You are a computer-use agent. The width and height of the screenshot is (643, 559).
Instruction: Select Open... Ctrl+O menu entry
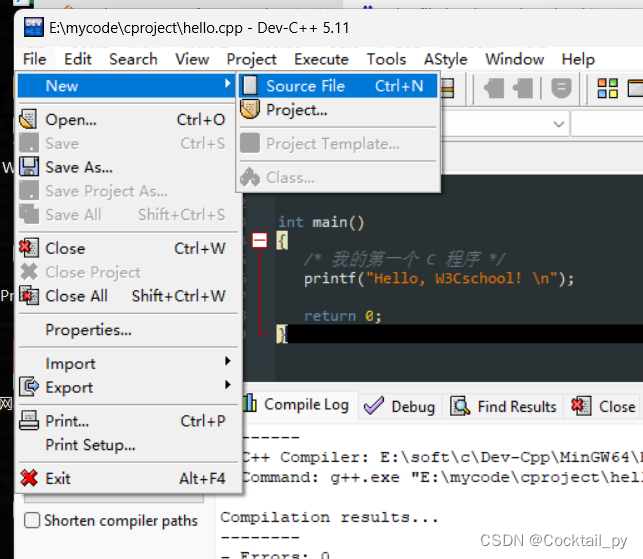pyautogui.click(x=128, y=119)
